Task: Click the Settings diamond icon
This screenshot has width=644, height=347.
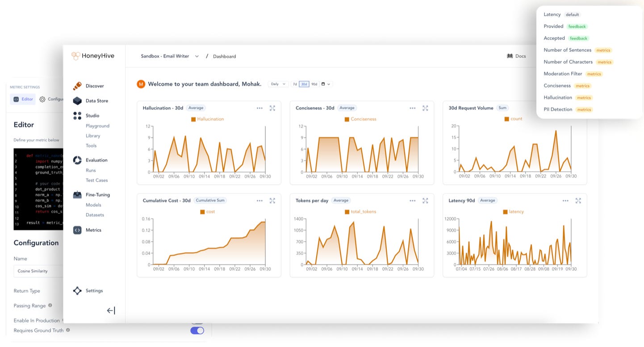Action: (77, 291)
